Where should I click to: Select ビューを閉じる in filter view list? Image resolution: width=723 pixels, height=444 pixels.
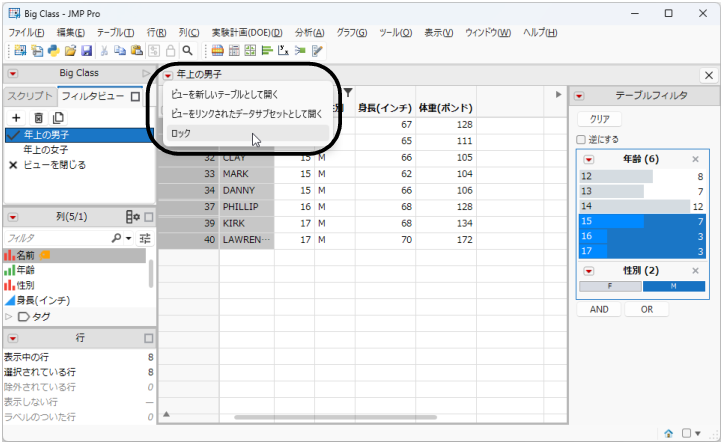tap(54, 165)
